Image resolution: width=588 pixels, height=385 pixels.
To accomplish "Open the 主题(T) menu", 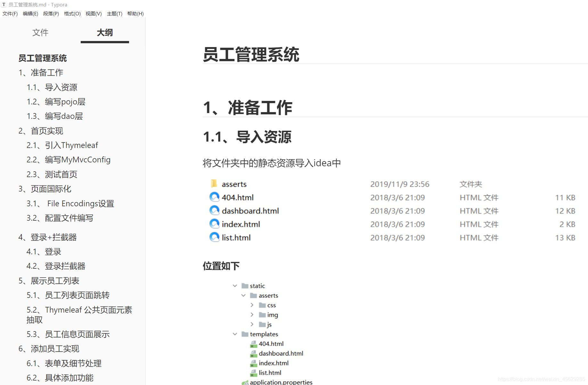I will coord(114,13).
